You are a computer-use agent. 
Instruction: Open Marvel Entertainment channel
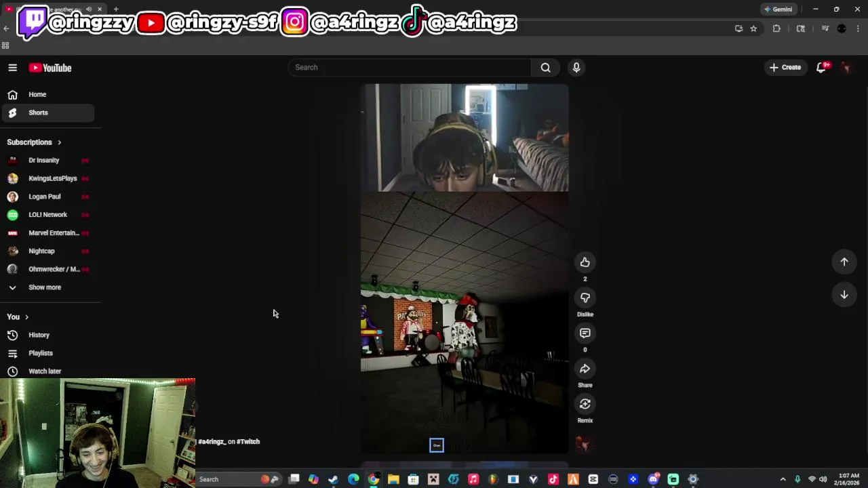pyautogui.click(x=47, y=232)
